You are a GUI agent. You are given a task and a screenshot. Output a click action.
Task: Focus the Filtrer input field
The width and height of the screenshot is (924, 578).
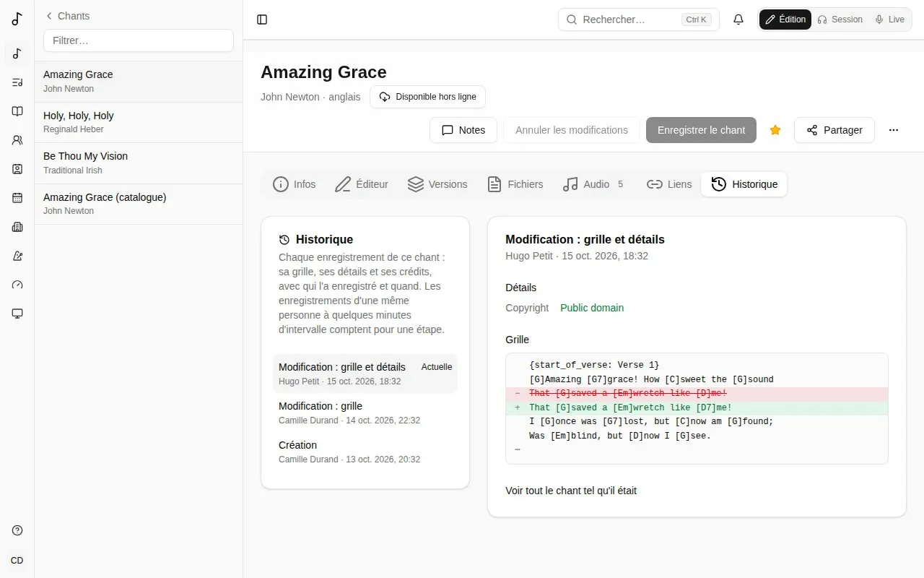tap(139, 40)
